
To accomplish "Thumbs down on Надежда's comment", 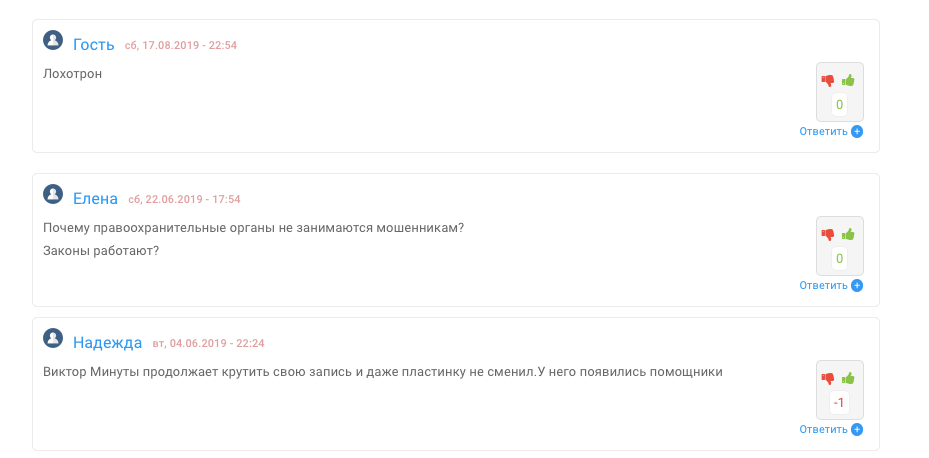I will pyautogui.click(x=828, y=378).
